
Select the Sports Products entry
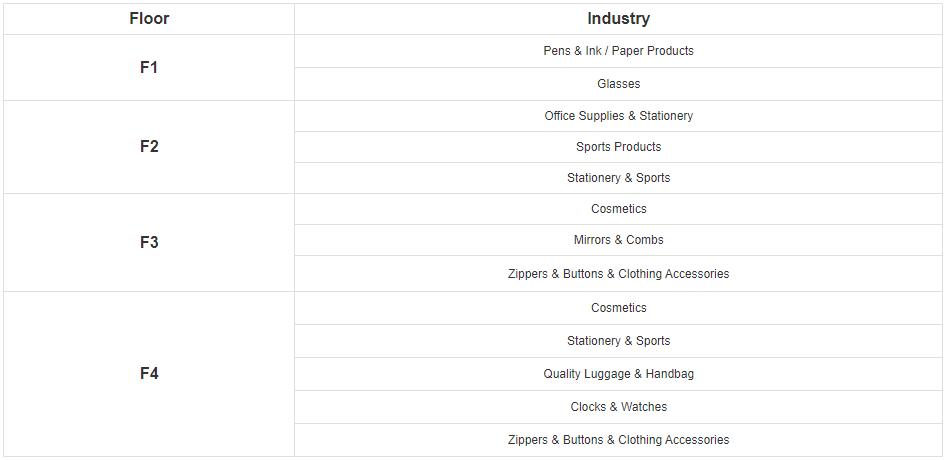(x=618, y=147)
